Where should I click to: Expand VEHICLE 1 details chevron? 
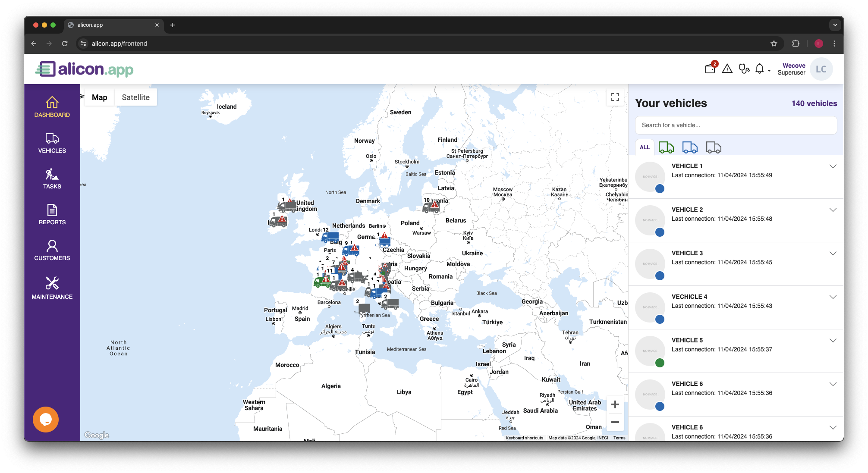833,166
